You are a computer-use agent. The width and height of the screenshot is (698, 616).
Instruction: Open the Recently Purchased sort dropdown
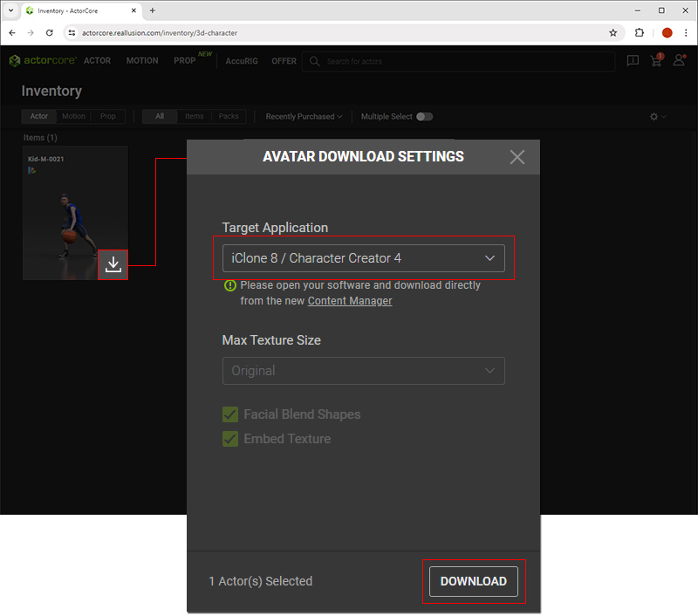click(304, 117)
